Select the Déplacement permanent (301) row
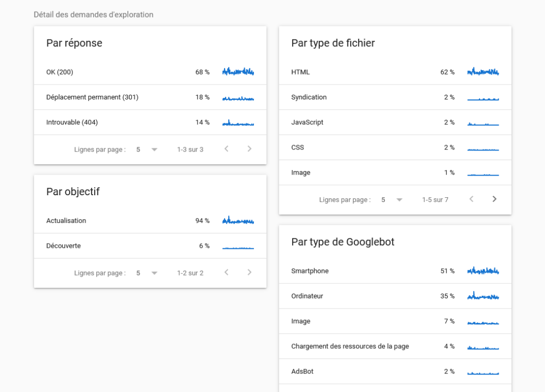 tap(150, 97)
